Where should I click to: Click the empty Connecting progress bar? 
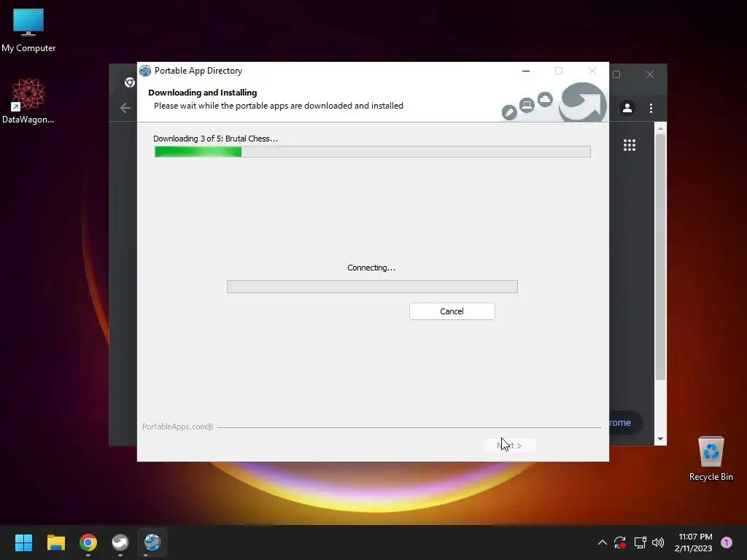372,287
